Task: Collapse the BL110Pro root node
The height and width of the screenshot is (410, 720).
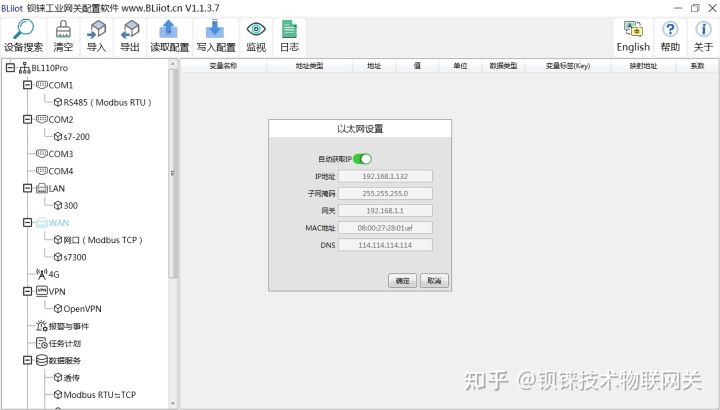Action: (11, 68)
